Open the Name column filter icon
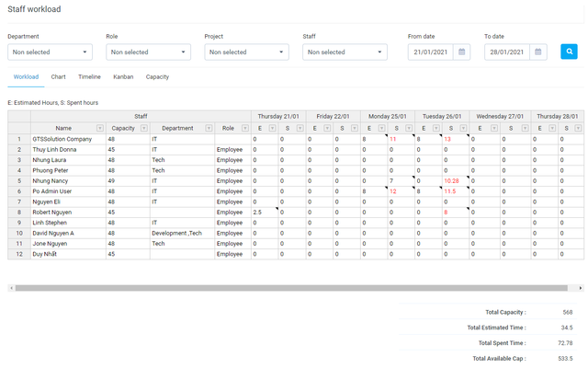The height and width of the screenshot is (368, 588). [100, 129]
